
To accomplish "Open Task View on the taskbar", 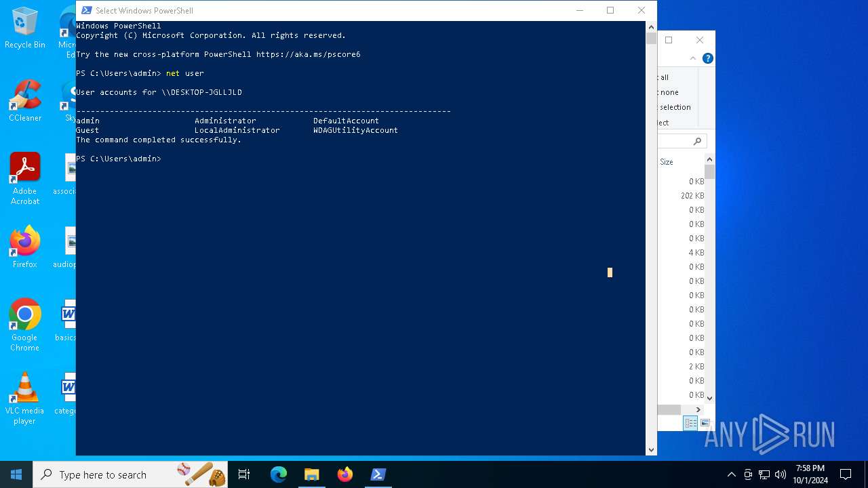I will point(244,474).
